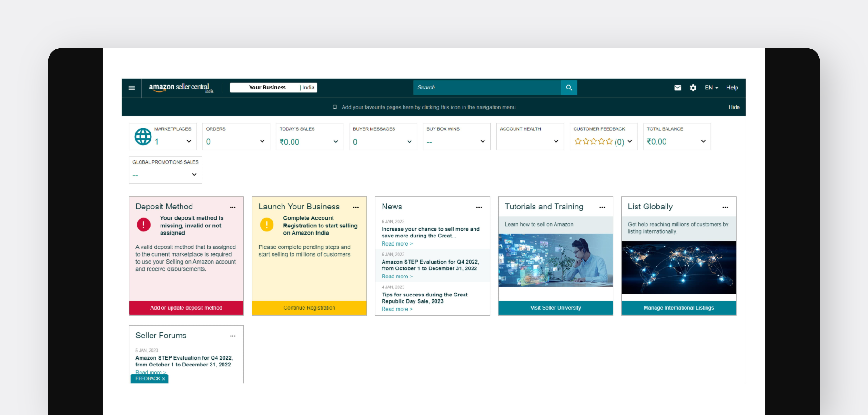
Task: Click Continue Registration button
Action: (310, 308)
